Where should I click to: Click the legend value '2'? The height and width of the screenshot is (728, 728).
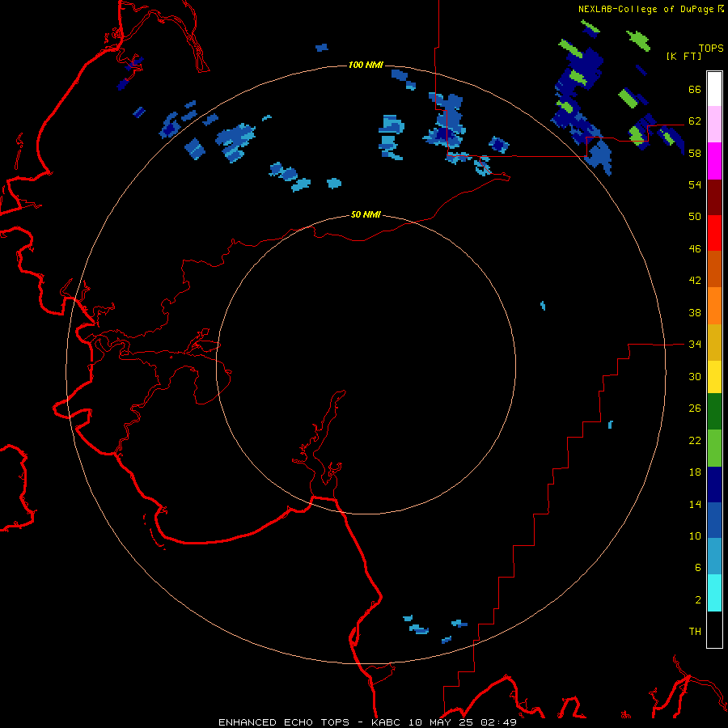pyautogui.click(x=698, y=600)
